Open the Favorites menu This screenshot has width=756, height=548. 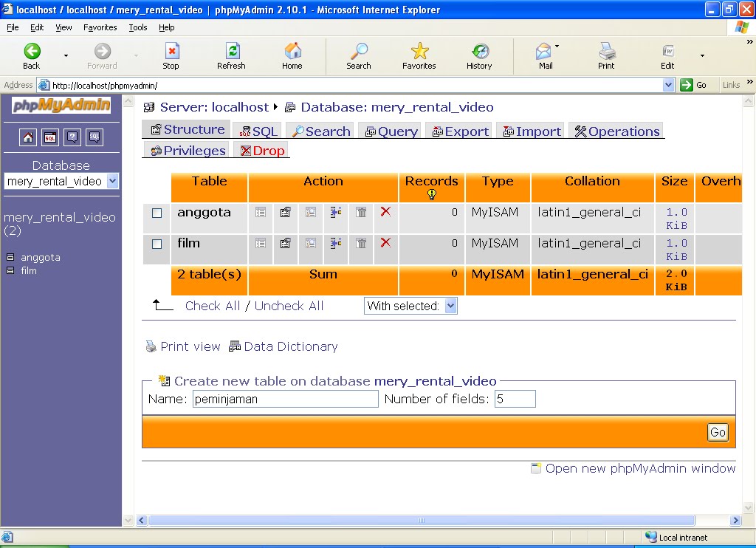[100, 27]
